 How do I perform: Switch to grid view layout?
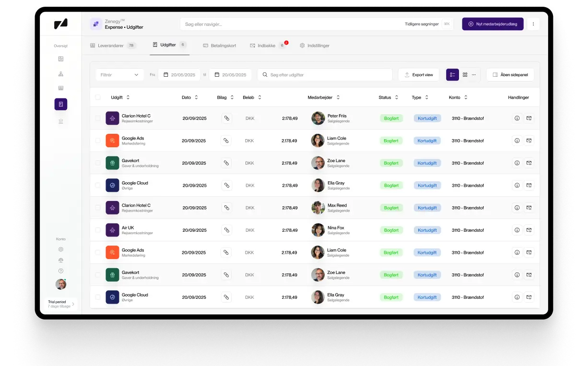tap(465, 75)
